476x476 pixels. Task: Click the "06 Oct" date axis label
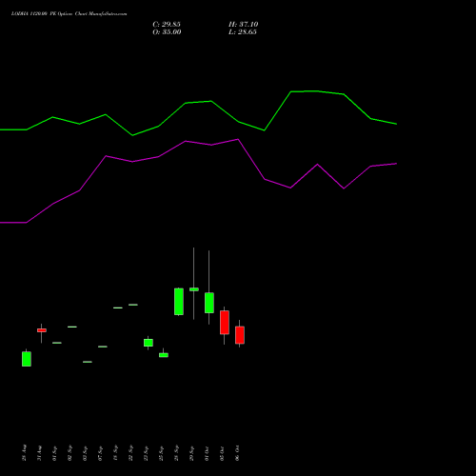point(238,453)
